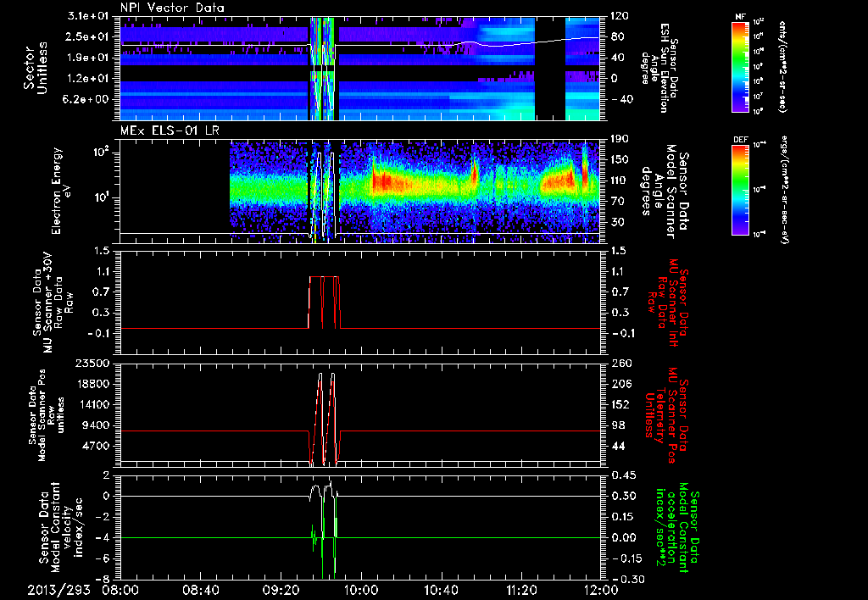Click the '0.45' acceleration tick value

(x=623, y=475)
